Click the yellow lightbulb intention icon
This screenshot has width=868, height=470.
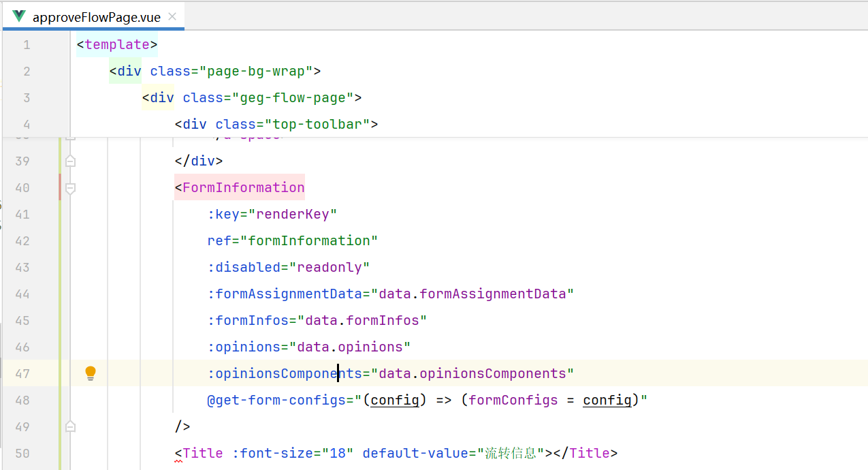[91, 373]
